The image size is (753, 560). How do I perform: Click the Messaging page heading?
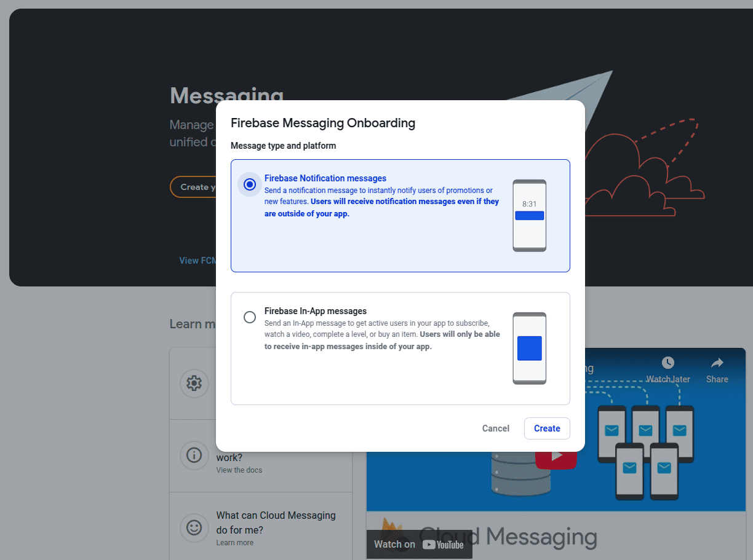pyautogui.click(x=226, y=95)
